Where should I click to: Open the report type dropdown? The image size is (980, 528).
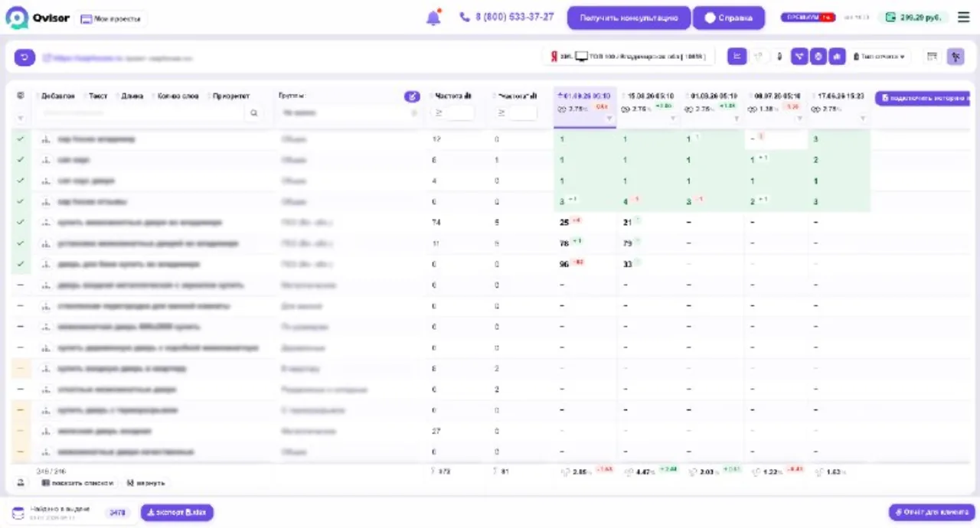click(880, 57)
